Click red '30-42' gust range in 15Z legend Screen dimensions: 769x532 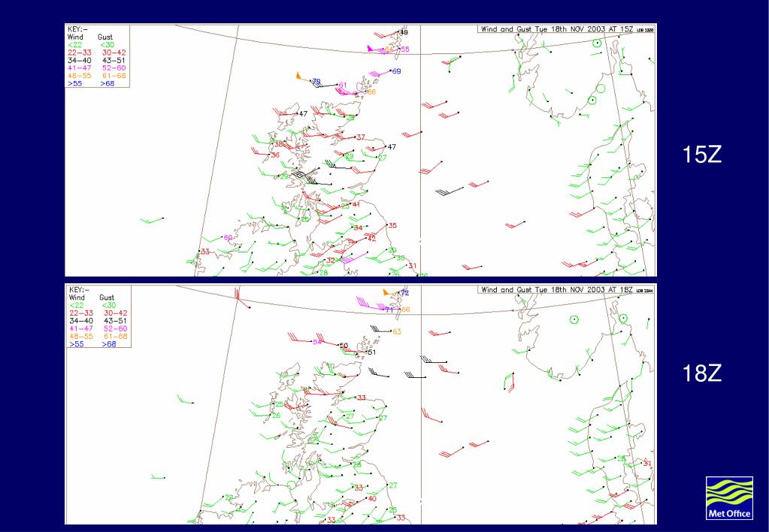click(x=114, y=53)
